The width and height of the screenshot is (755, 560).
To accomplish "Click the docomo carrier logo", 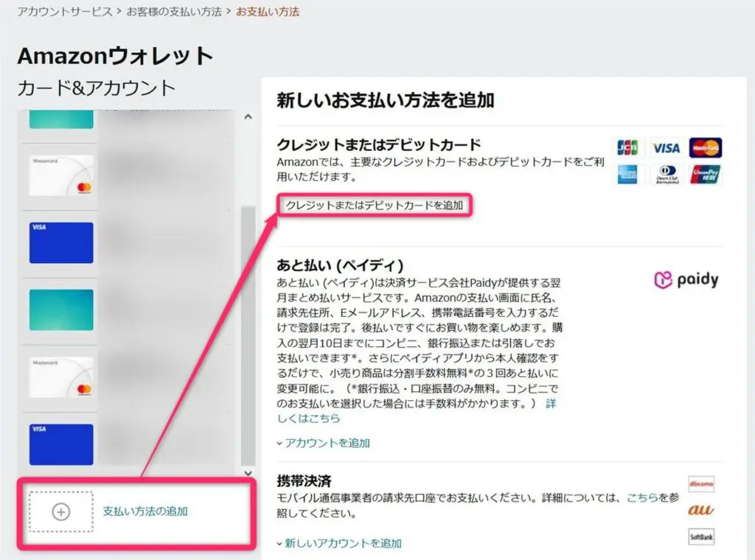I will coord(701,483).
